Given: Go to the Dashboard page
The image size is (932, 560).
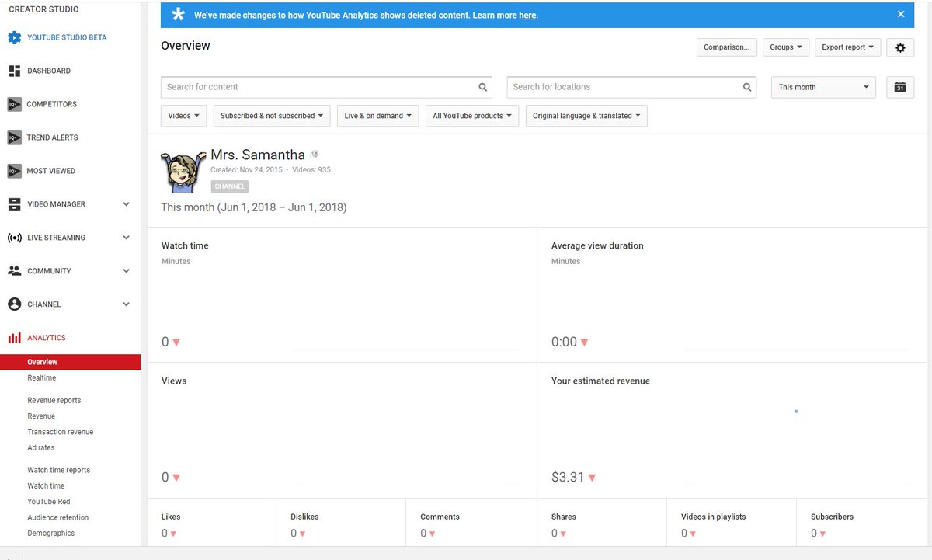Looking at the screenshot, I should pos(49,71).
